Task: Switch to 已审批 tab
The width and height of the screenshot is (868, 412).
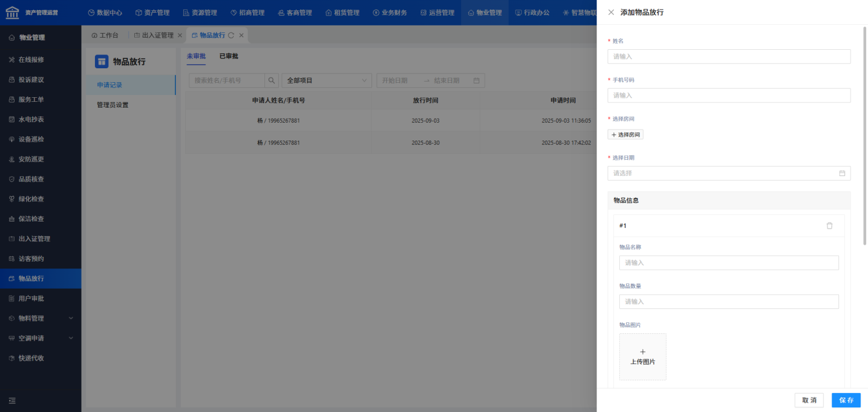Action: (x=229, y=56)
